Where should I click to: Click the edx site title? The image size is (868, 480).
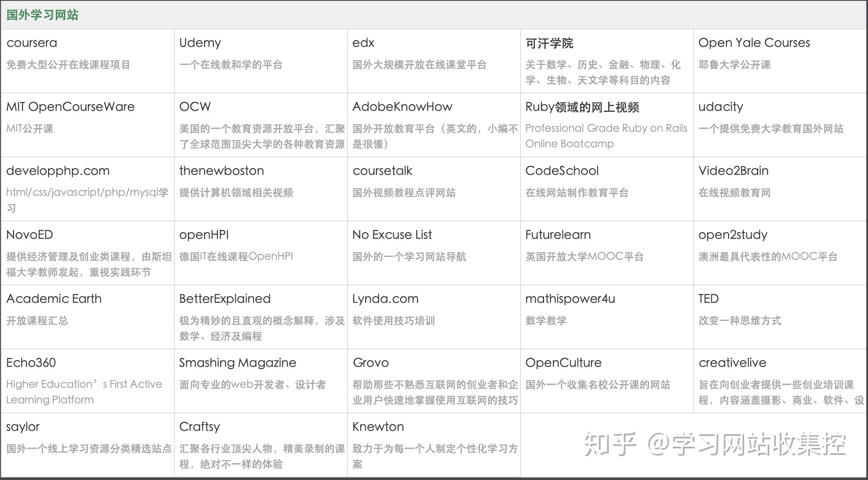click(363, 43)
